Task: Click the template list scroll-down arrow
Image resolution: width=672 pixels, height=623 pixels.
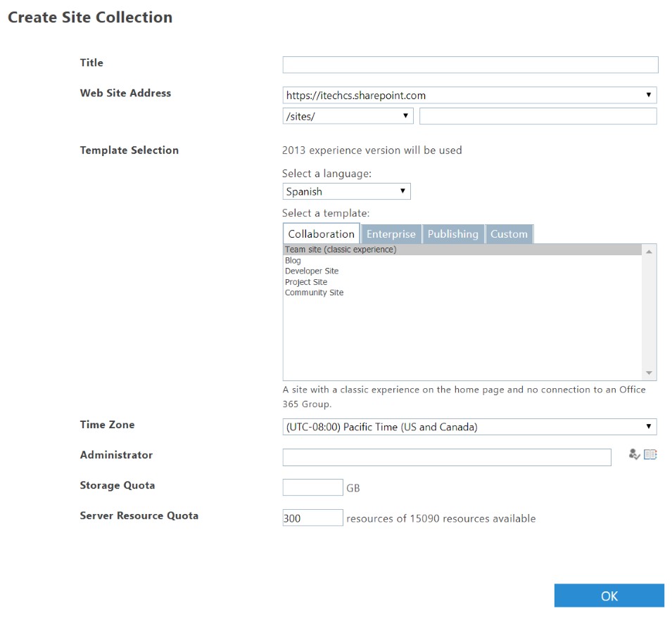Action: tap(649, 373)
